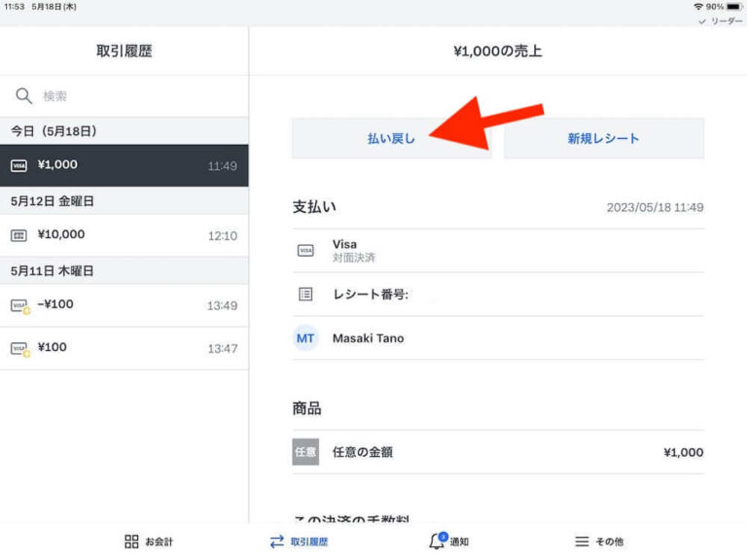
Task: Open the 通知 notifications tab
Action: tap(448, 542)
